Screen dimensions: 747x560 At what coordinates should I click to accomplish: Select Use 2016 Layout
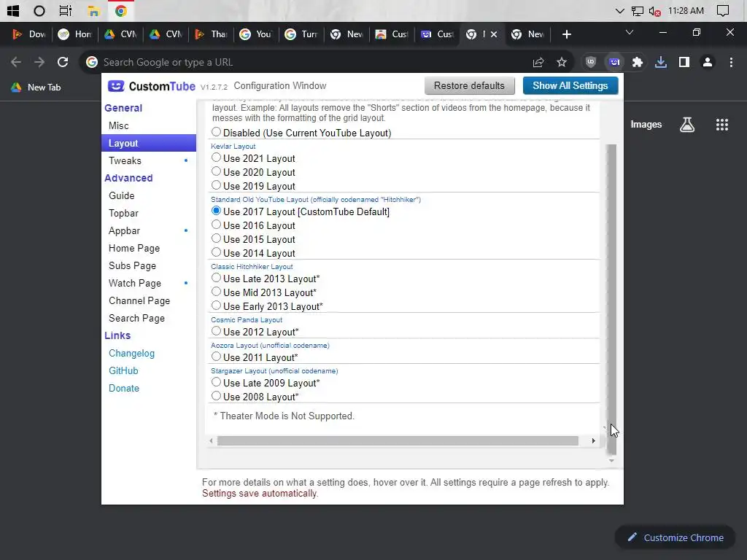pyautogui.click(x=216, y=225)
